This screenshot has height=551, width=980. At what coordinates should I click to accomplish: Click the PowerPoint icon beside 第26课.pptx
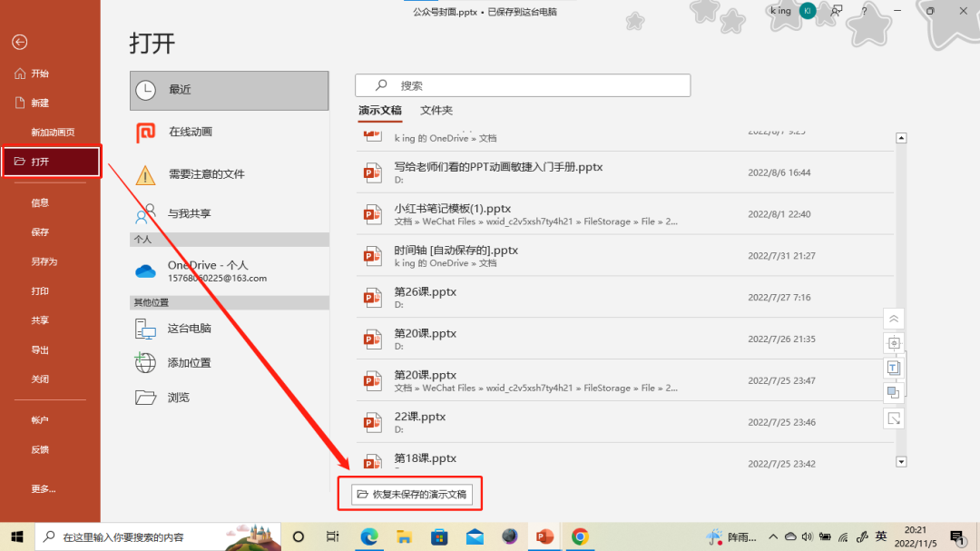(373, 298)
